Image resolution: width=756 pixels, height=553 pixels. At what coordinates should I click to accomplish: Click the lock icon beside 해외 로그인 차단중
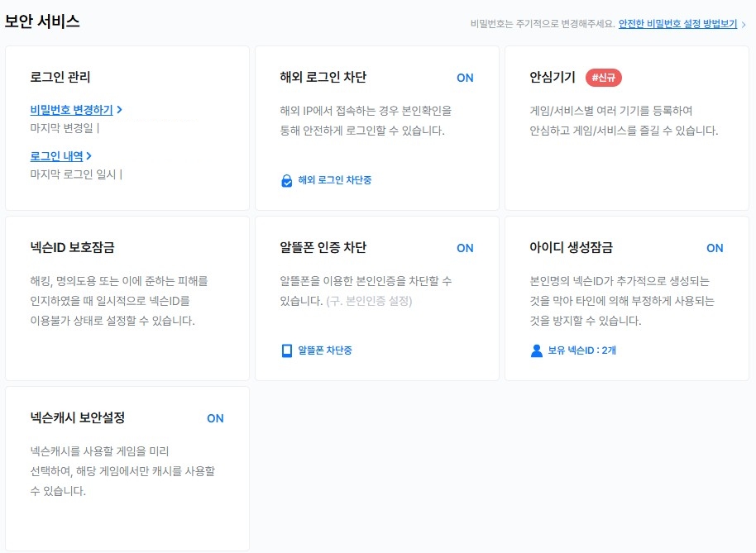pyautogui.click(x=286, y=181)
